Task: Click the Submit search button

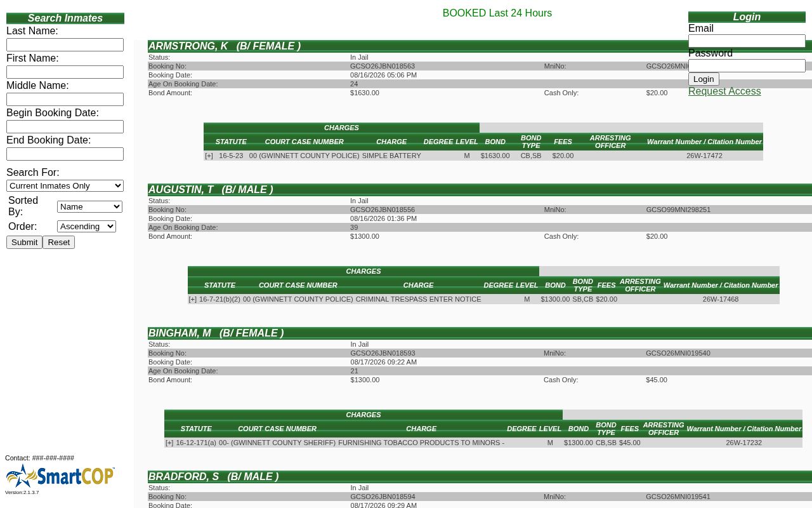Action: [24, 242]
